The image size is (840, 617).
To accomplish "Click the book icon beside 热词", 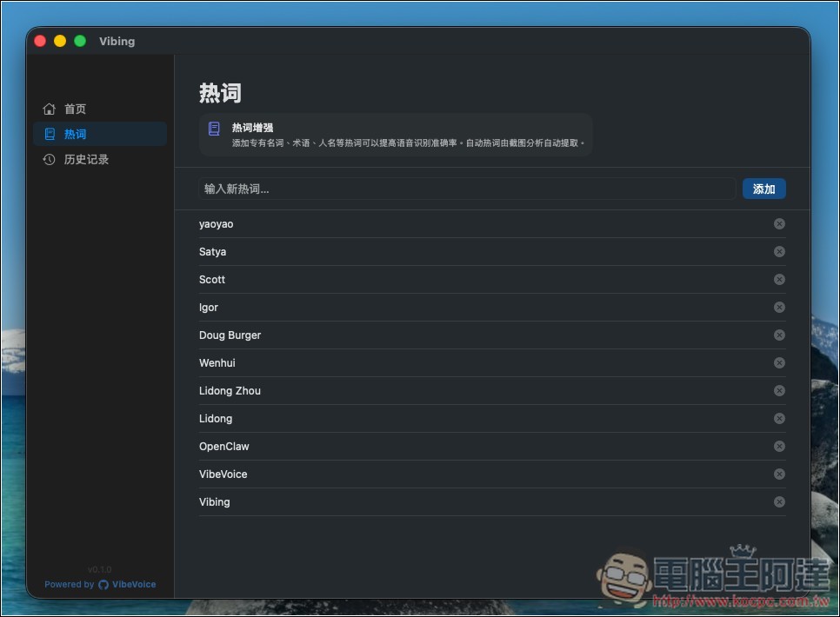I will click(50, 134).
